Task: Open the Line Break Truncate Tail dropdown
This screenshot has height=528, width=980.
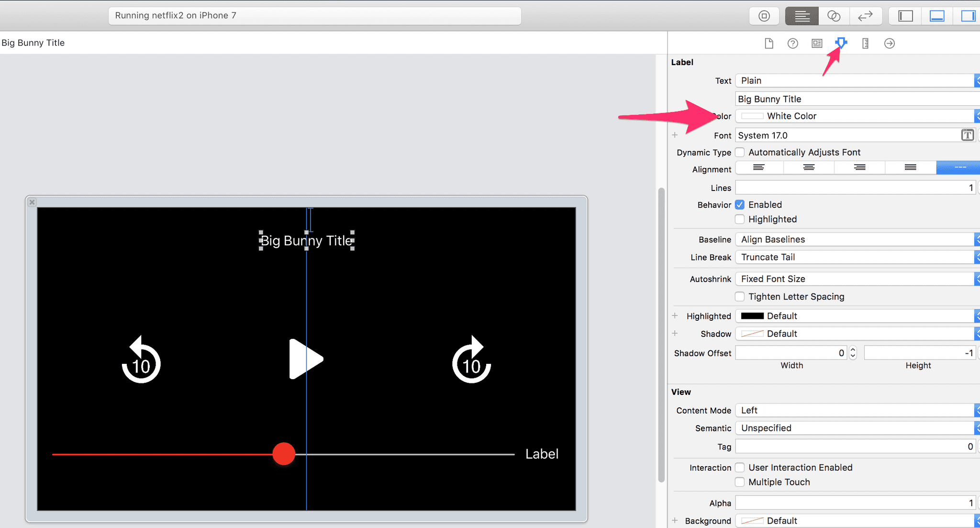Action: pos(857,257)
